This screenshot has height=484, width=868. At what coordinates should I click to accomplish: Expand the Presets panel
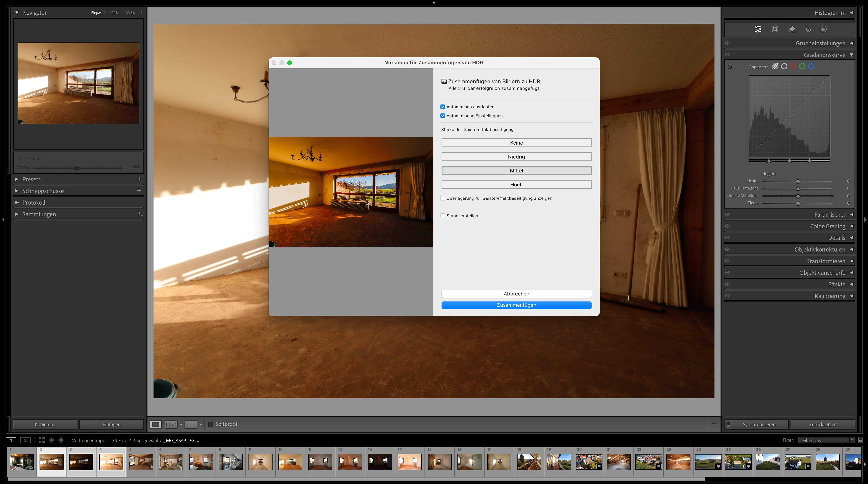click(17, 179)
